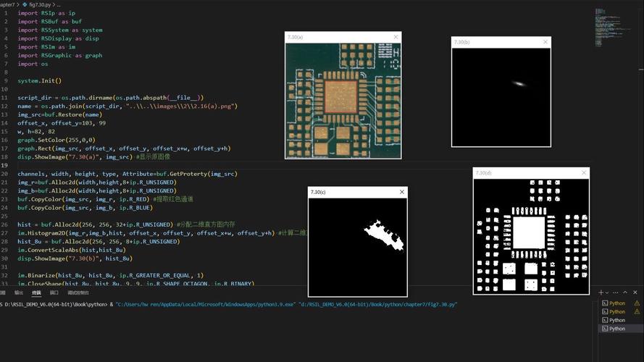Open the launch profile dropdown beside plus
The image size is (644, 362).
[606, 292]
